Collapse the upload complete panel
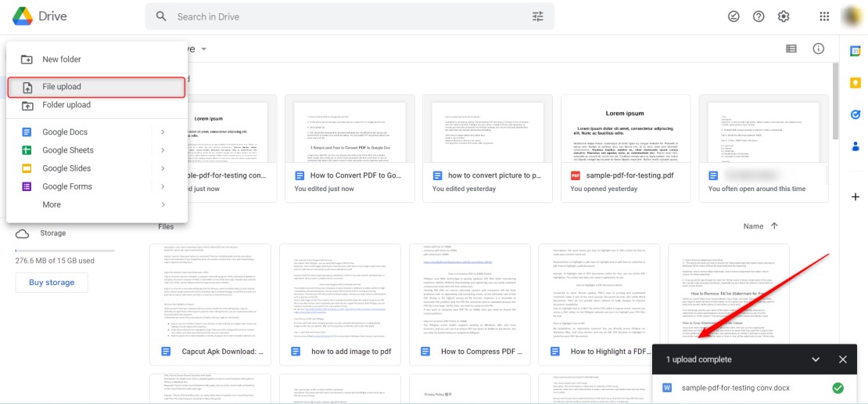This screenshot has width=868, height=404. point(816,359)
